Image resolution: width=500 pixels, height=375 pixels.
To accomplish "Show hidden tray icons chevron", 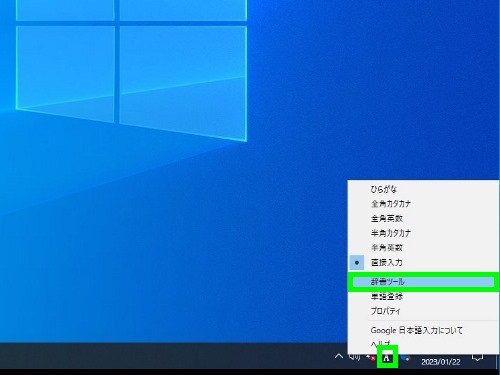I will click(339, 356).
